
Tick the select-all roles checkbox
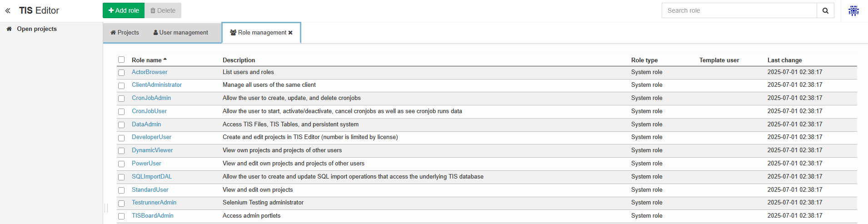click(121, 60)
